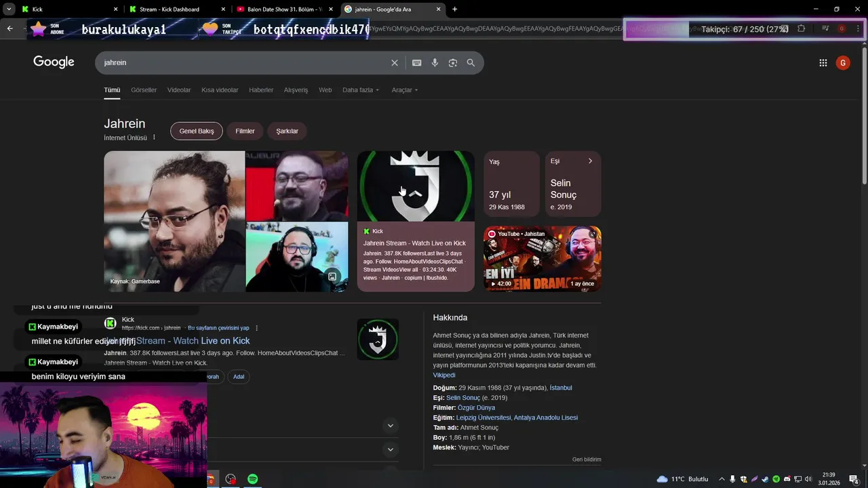
Task: Open a new browser tab
Action: 454,9
